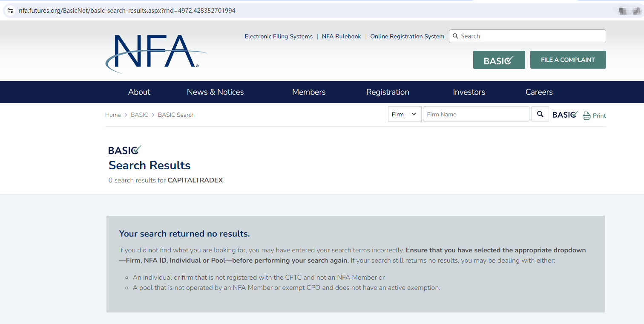Click the FILE A COMPLAINT button
This screenshot has width=644, height=324.
[x=568, y=60]
